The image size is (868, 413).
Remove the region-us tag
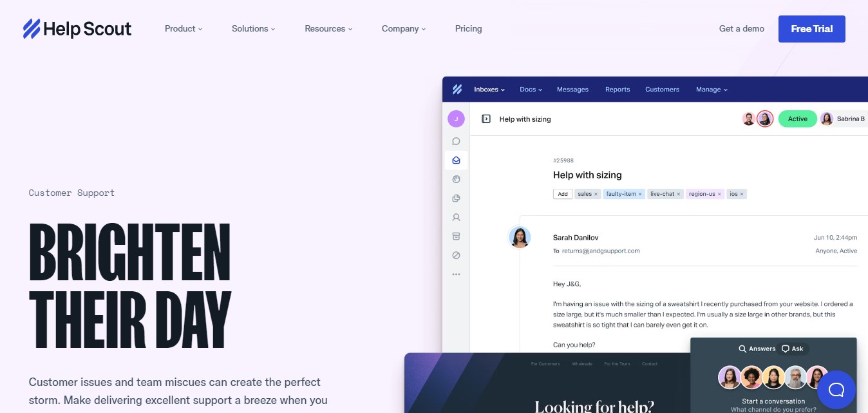pos(719,194)
